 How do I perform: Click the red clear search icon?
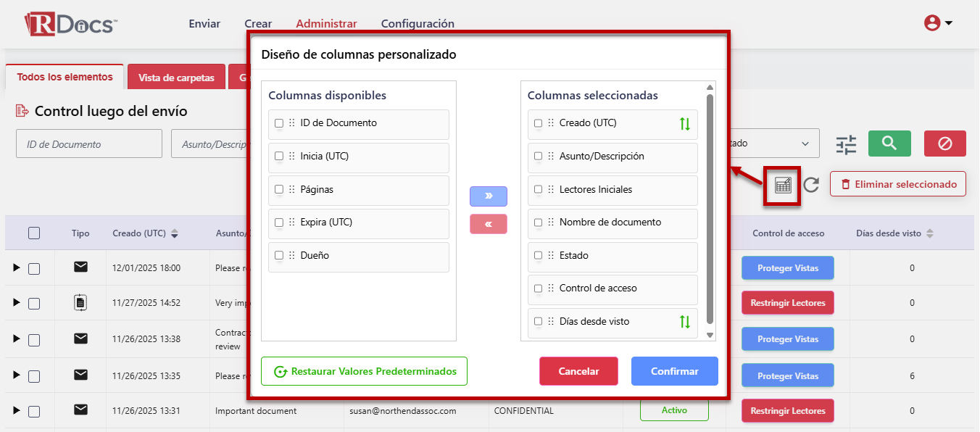tap(944, 143)
